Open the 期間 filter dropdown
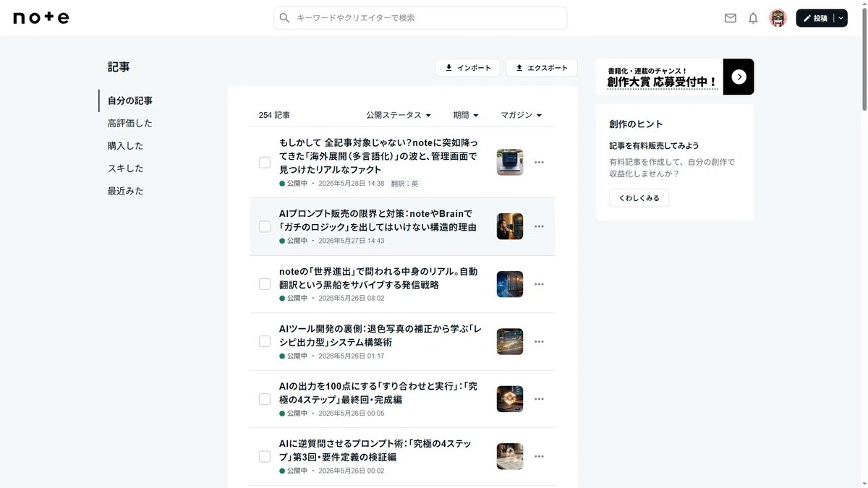The height and width of the screenshot is (488, 868). 466,115
